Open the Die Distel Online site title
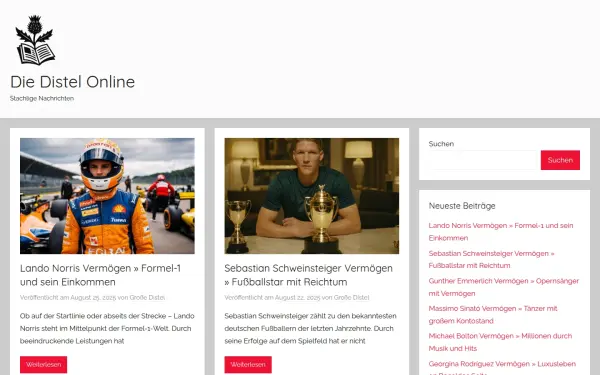The image size is (600, 375). [x=72, y=82]
